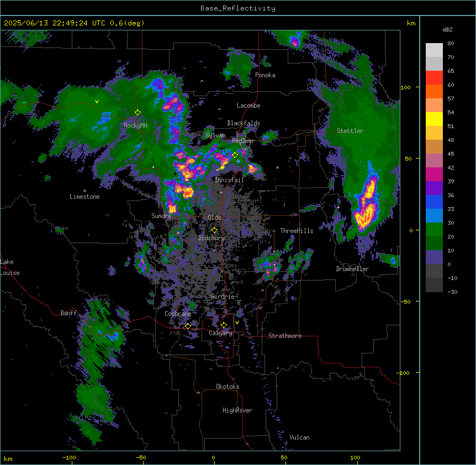The height and width of the screenshot is (465, 476).
Task: Click the Vulcan label
Action: pos(299,437)
